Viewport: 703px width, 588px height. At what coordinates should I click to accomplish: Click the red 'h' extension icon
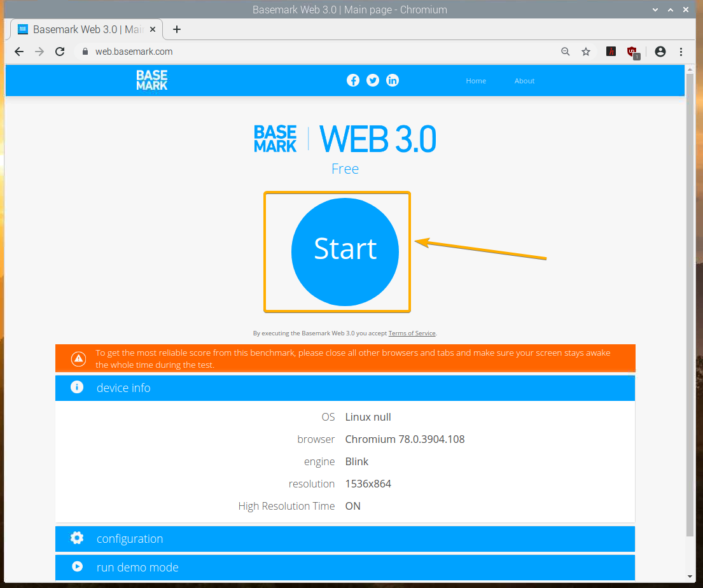coord(611,52)
